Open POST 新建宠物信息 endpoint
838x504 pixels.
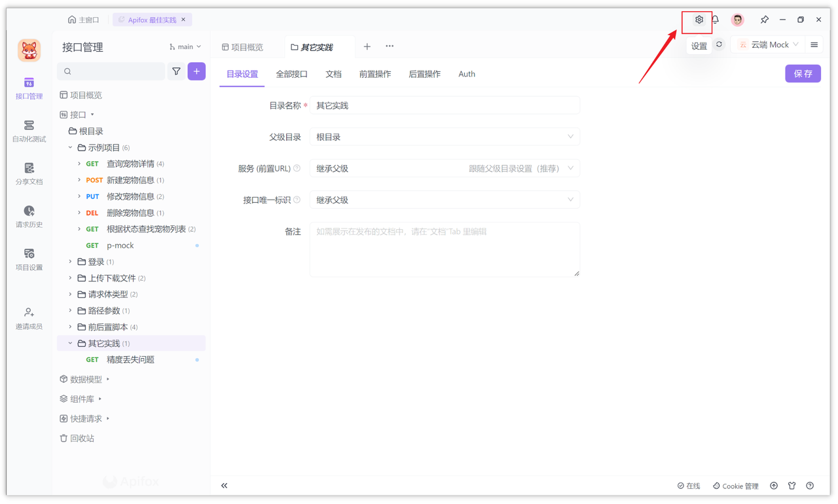[130, 180]
